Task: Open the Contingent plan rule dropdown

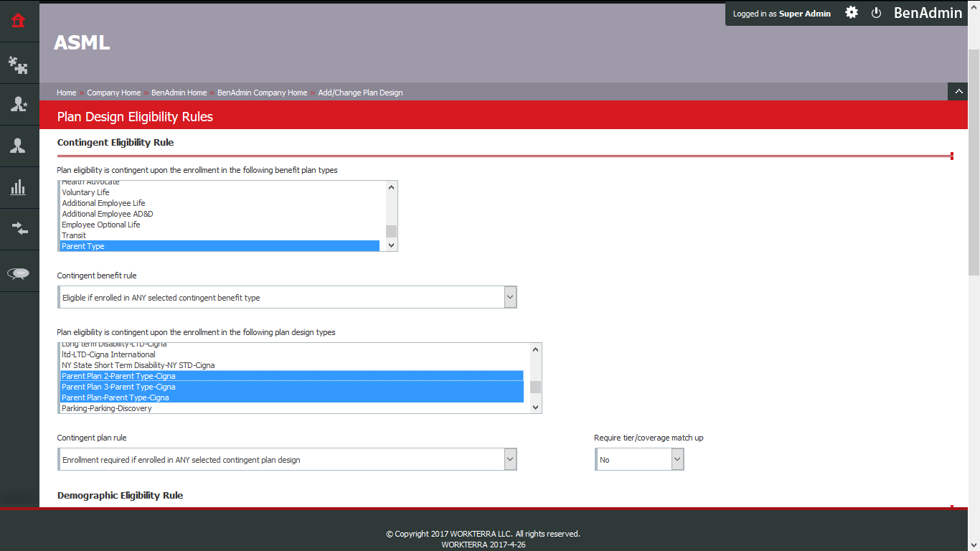Action: (287, 460)
